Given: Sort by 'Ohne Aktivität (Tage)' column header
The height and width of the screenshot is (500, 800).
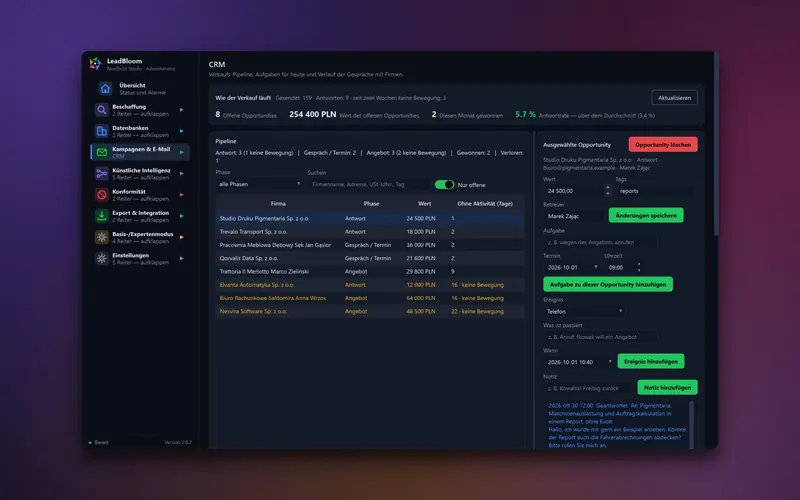Looking at the screenshot, I should pyautogui.click(x=485, y=204).
